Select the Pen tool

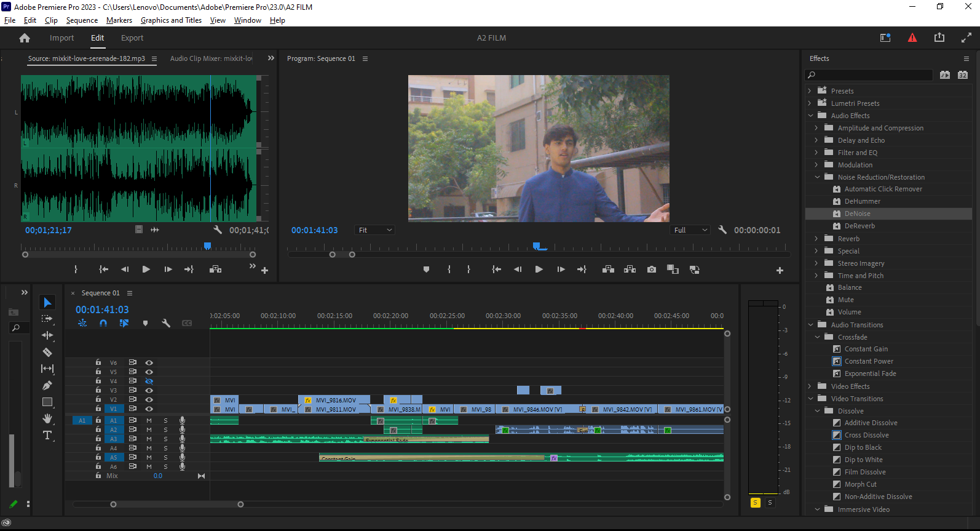tap(47, 385)
